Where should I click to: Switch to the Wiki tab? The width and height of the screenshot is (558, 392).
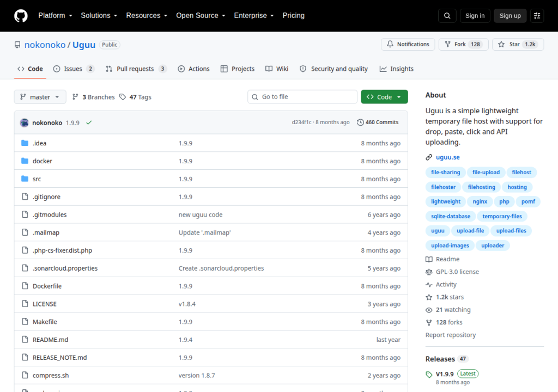[x=276, y=69]
